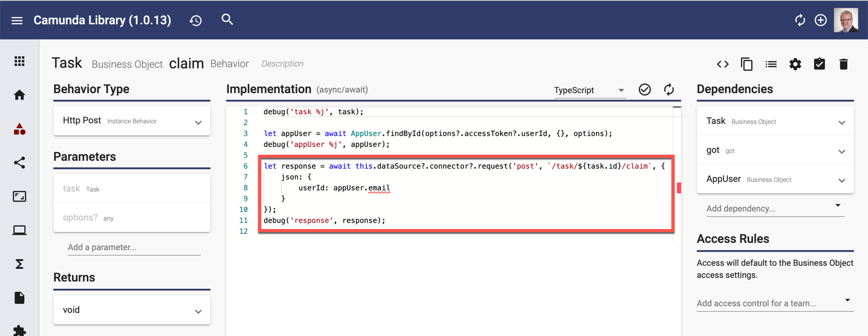Click the search magnifier icon

click(227, 19)
